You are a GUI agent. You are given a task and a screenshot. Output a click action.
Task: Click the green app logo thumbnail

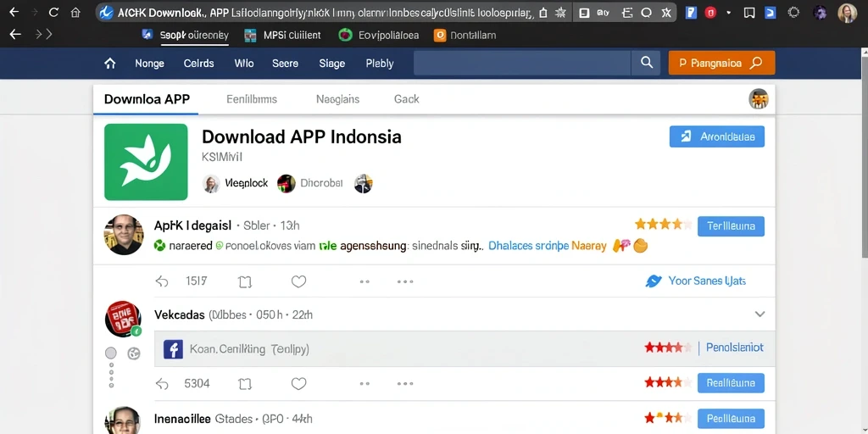pos(146,162)
